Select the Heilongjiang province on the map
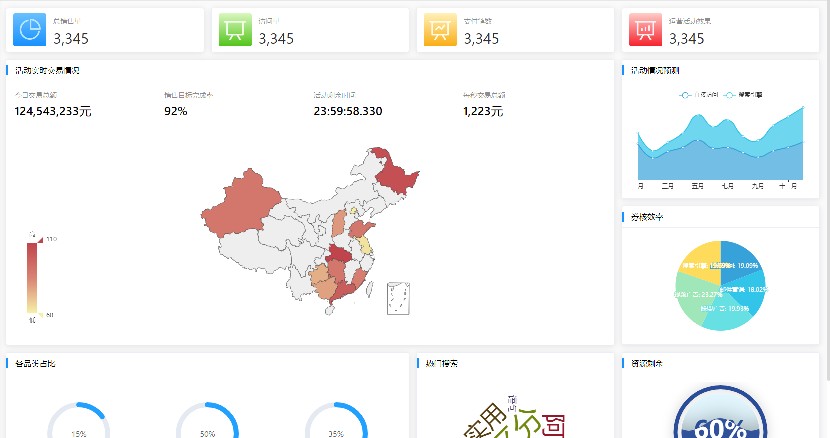This screenshot has height=438, width=830. click(396, 172)
